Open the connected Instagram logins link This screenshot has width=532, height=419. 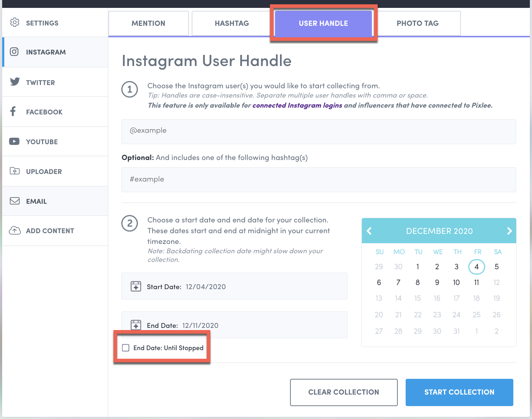point(297,105)
